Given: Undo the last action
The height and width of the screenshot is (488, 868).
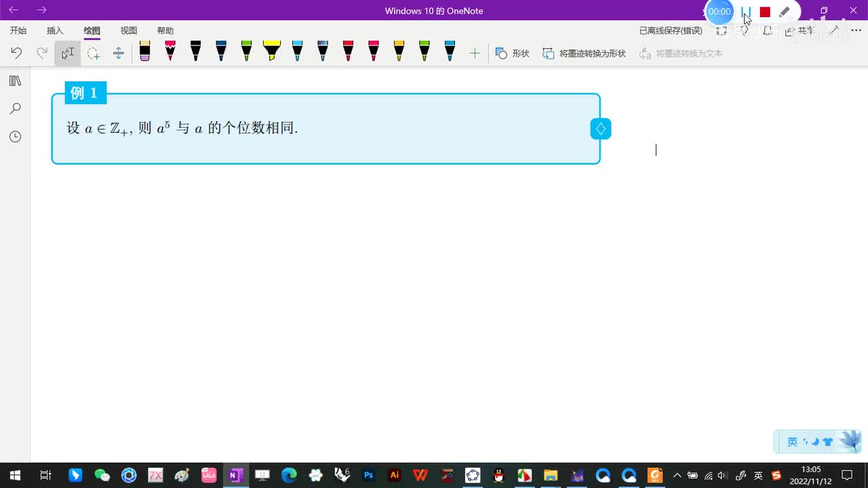Looking at the screenshot, I should coord(16,53).
